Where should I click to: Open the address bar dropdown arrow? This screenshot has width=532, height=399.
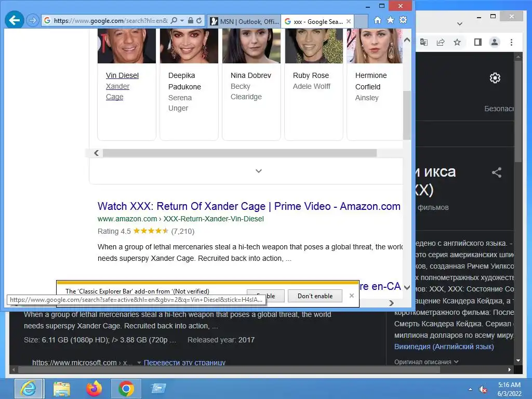pyautogui.click(x=182, y=20)
